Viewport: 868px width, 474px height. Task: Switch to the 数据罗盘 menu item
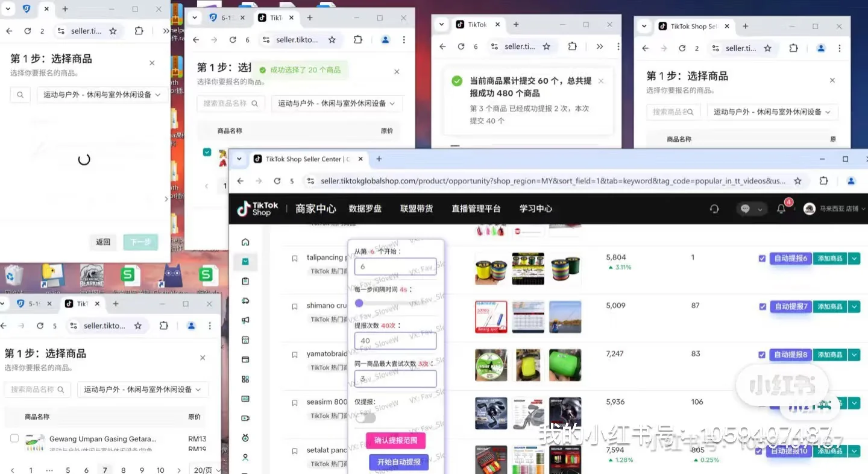[x=365, y=209]
